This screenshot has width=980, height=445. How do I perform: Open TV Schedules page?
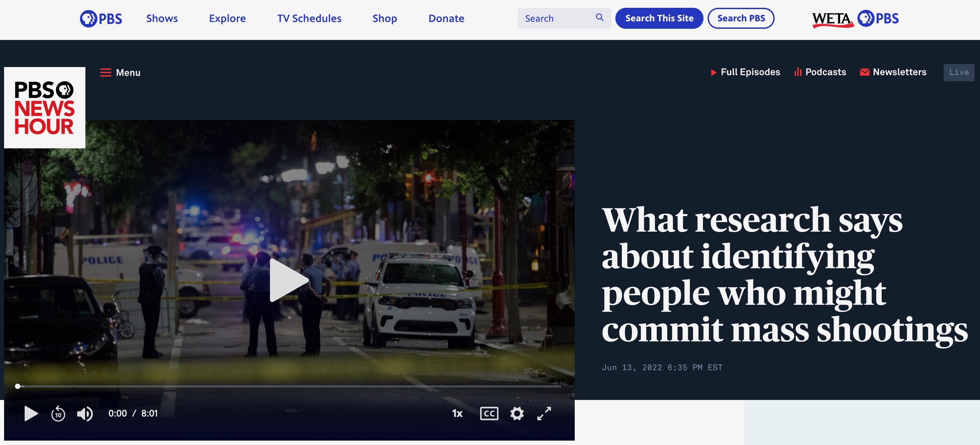point(309,18)
